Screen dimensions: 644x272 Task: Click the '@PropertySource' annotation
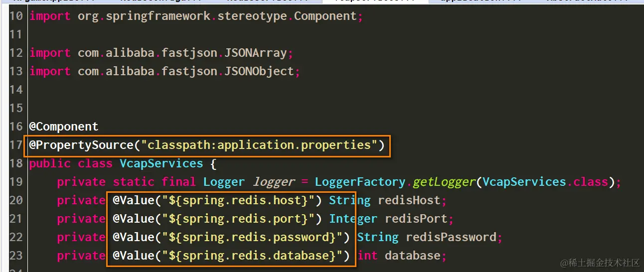click(81, 145)
